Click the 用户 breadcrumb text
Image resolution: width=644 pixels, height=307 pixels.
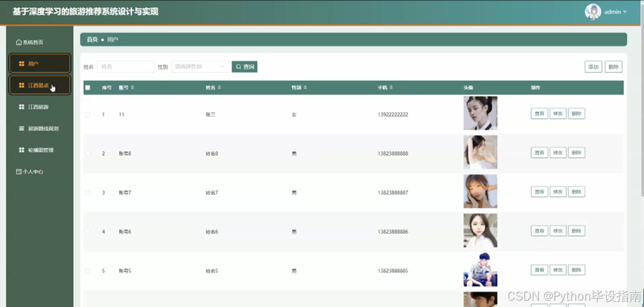113,39
